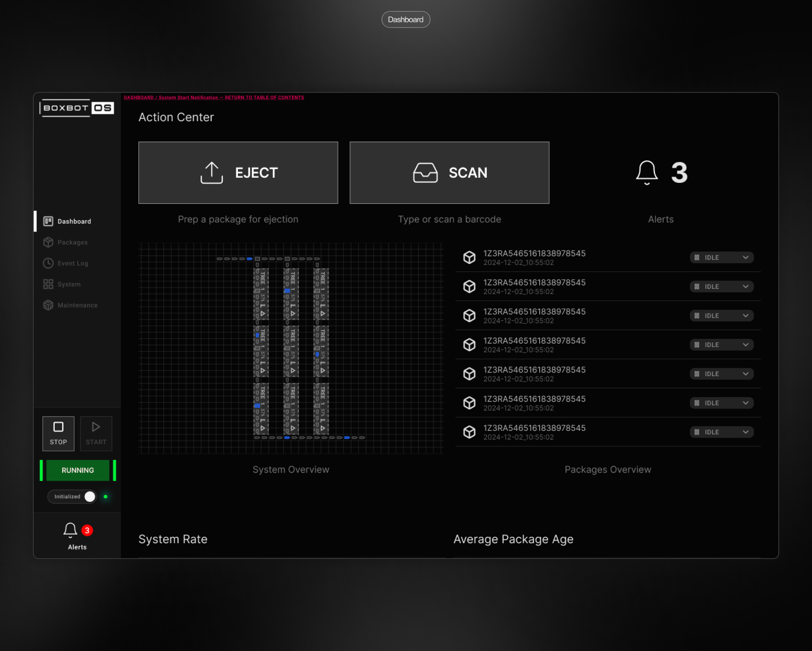
Task: Click the sidebar Alerts bell icon
Action: point(70,530)
